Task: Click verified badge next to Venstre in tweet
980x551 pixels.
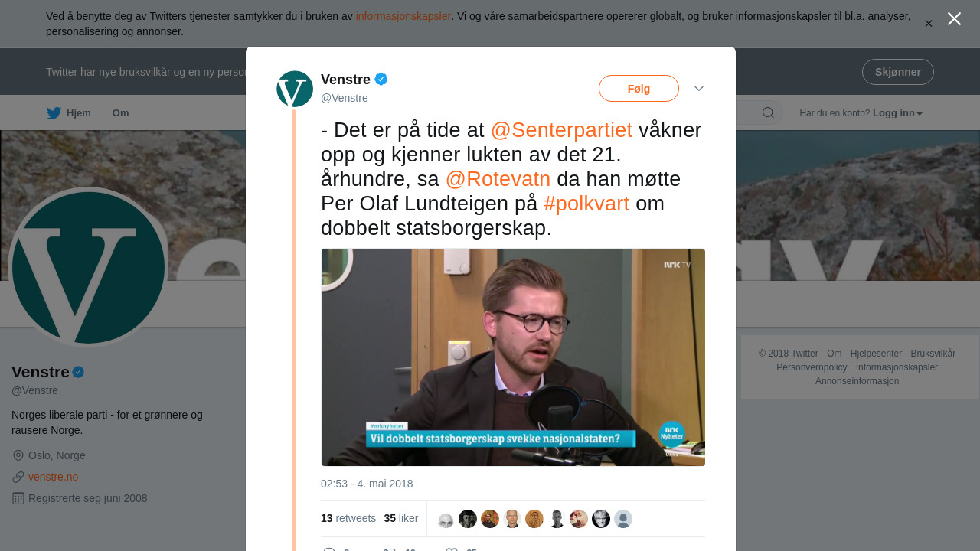Action: pos(381,79)
